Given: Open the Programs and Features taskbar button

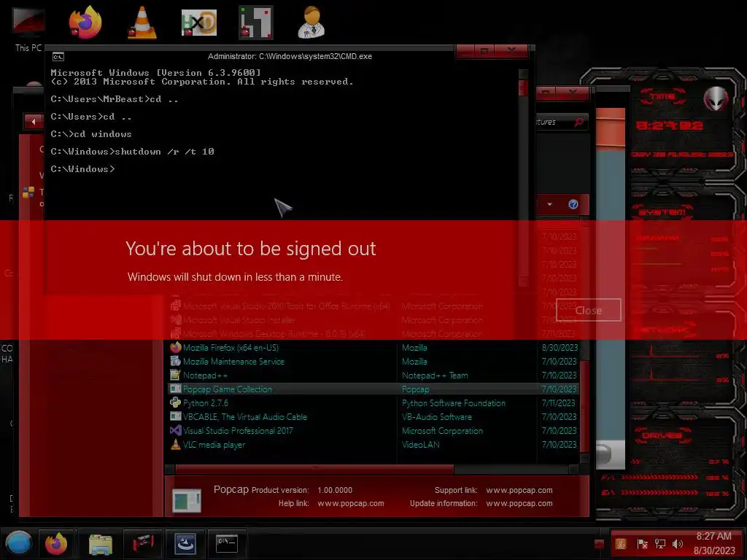Looking at the screenshot, I should click(185, 543).
